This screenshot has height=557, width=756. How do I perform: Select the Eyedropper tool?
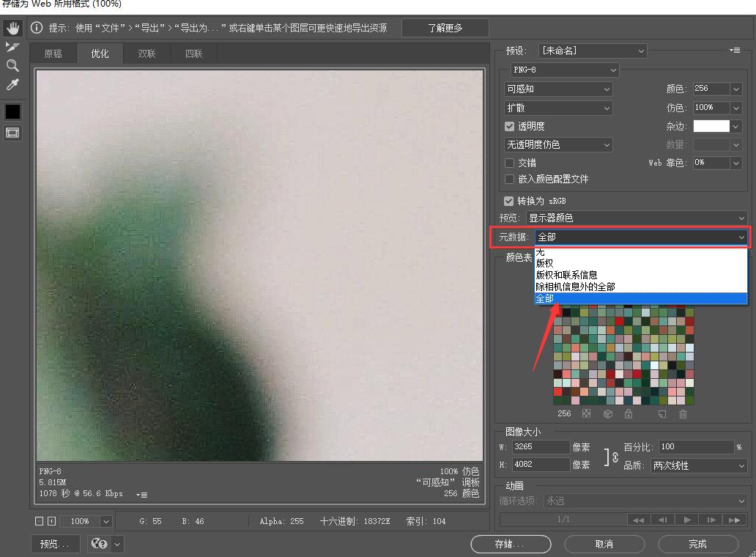click(x=12, y=85)
